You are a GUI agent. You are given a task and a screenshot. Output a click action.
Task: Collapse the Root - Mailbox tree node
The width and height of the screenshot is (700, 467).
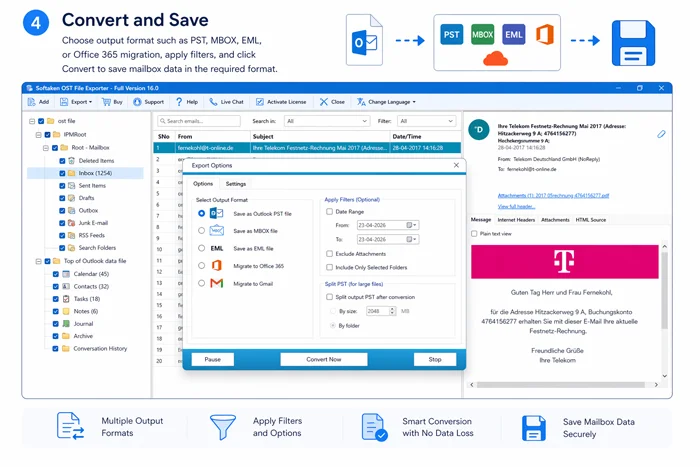coord(46,148)
